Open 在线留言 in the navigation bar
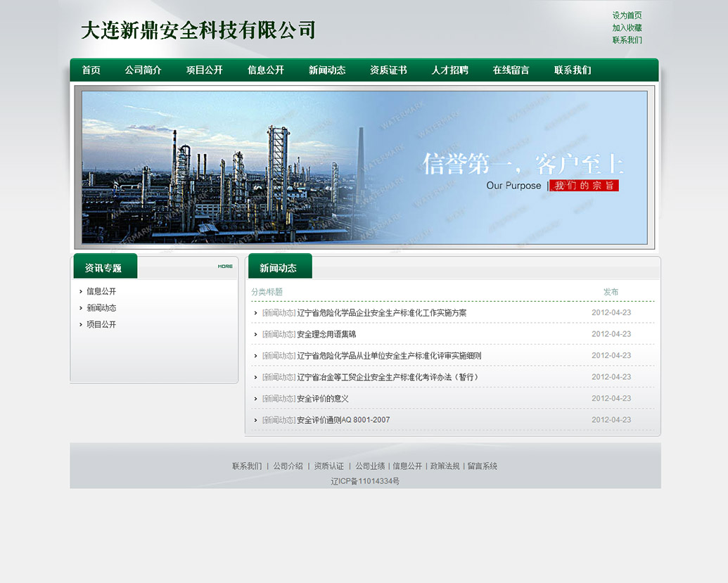 click(511, 70)
